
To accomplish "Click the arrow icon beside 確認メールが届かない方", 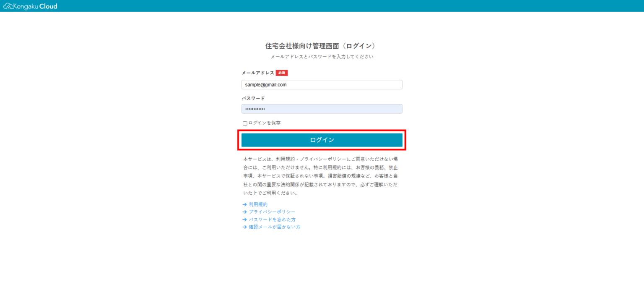I will (x=244, y=227).
